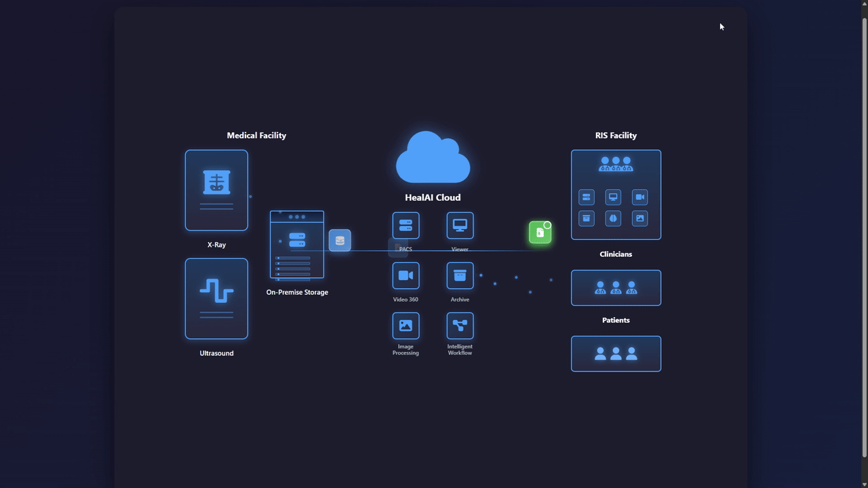Viewport: 868px width, 488px height.
Task: Click the brain icon in RIS Facility box
Action: pyautogui.click(x=613, y=218)
